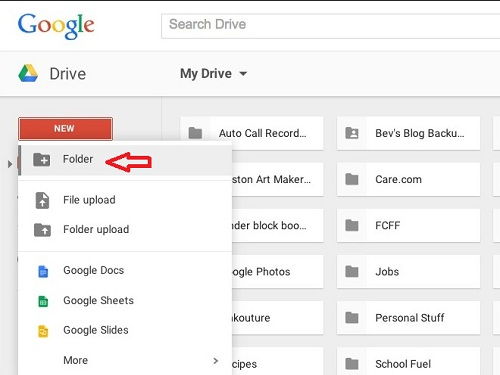Click the blue Google Docs icon

tap(43, 272)
